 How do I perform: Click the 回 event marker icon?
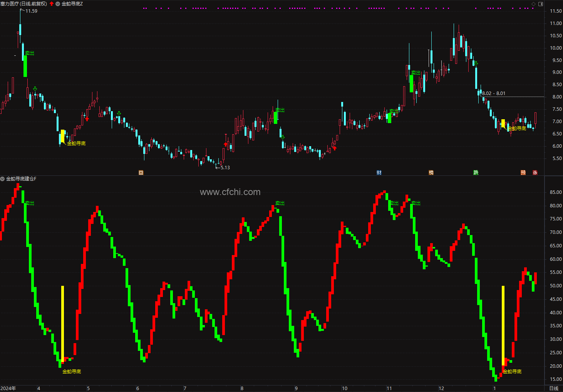141,173
